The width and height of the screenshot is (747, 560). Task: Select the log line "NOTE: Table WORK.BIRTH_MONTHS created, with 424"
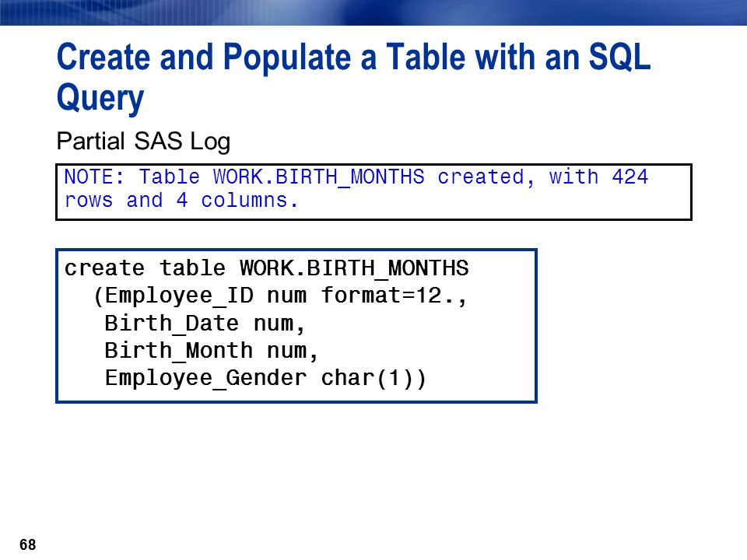tap(356, 177)
